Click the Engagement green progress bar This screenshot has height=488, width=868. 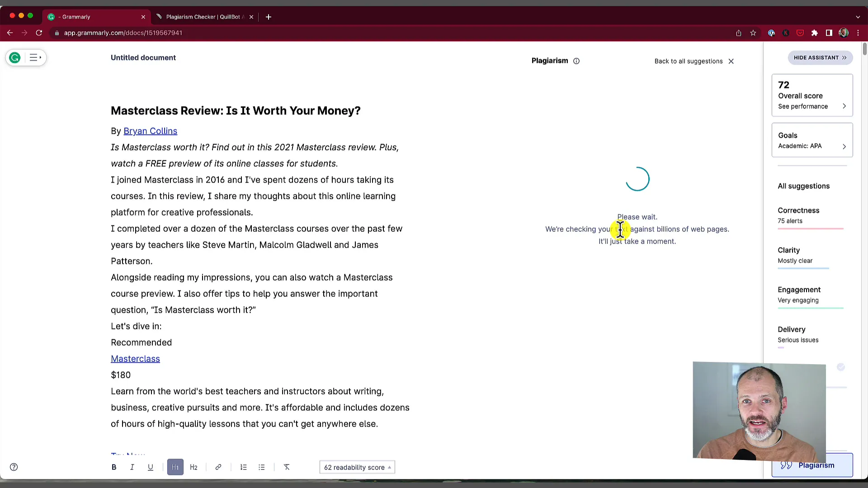coord(811,309)
